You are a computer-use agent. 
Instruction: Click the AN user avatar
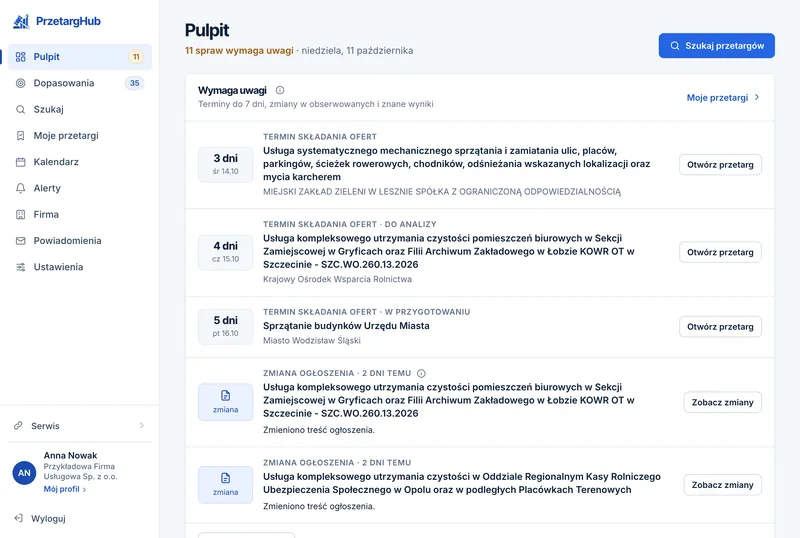click(24, 473)
